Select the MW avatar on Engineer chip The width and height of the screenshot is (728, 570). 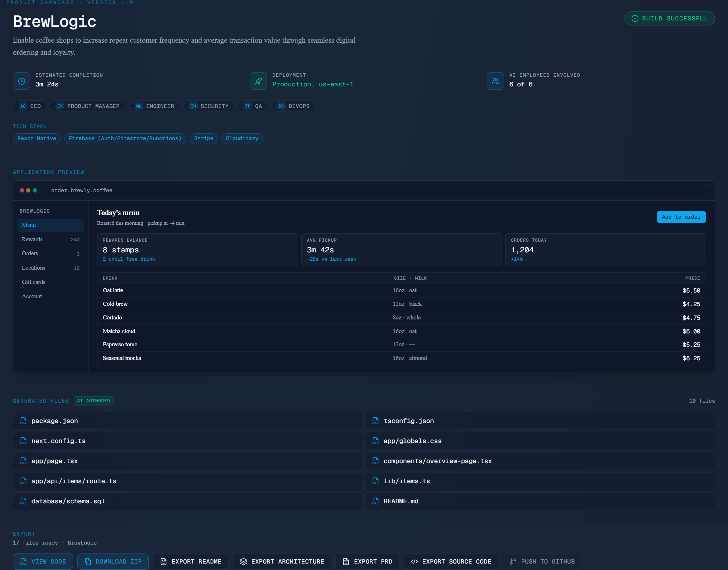(x=139, y=106)
